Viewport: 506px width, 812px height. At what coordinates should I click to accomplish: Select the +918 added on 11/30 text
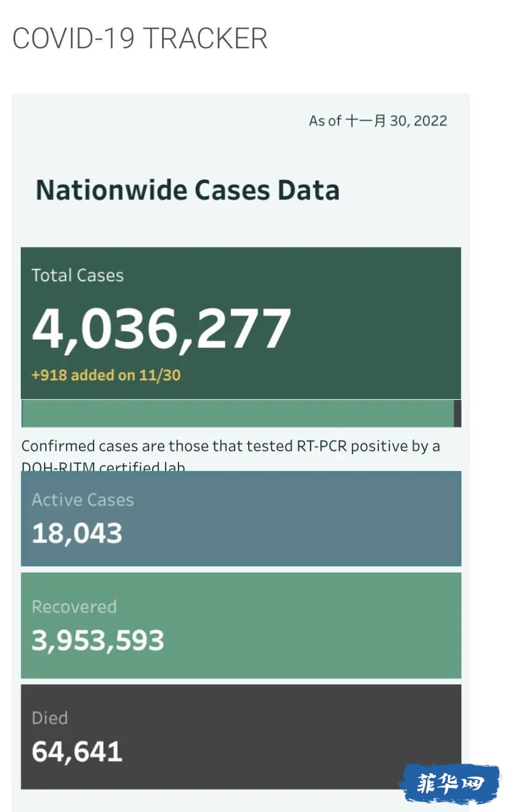[x=106, y=375]
